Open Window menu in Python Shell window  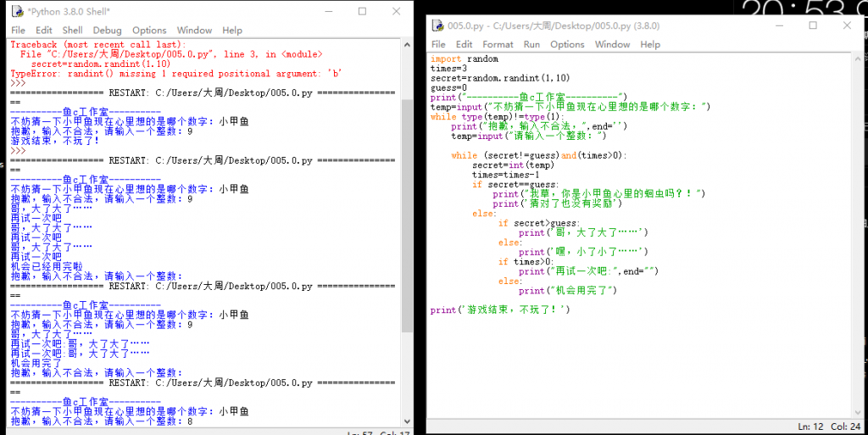click(194, 30)
